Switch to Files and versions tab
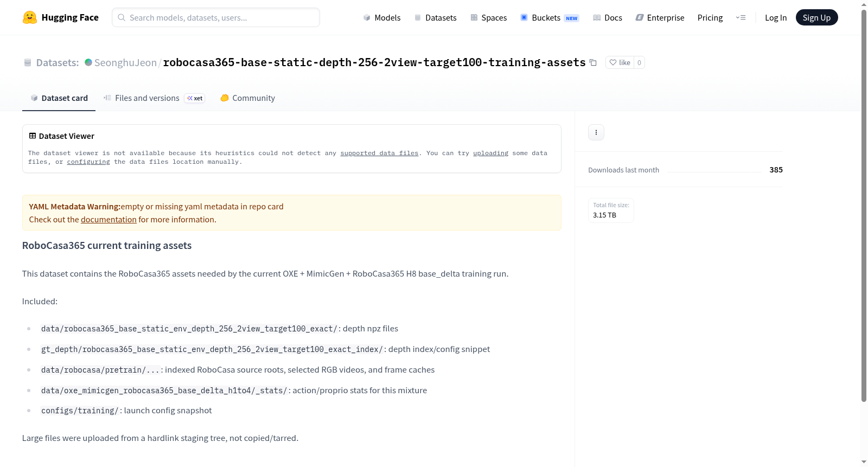 point(154,98)
